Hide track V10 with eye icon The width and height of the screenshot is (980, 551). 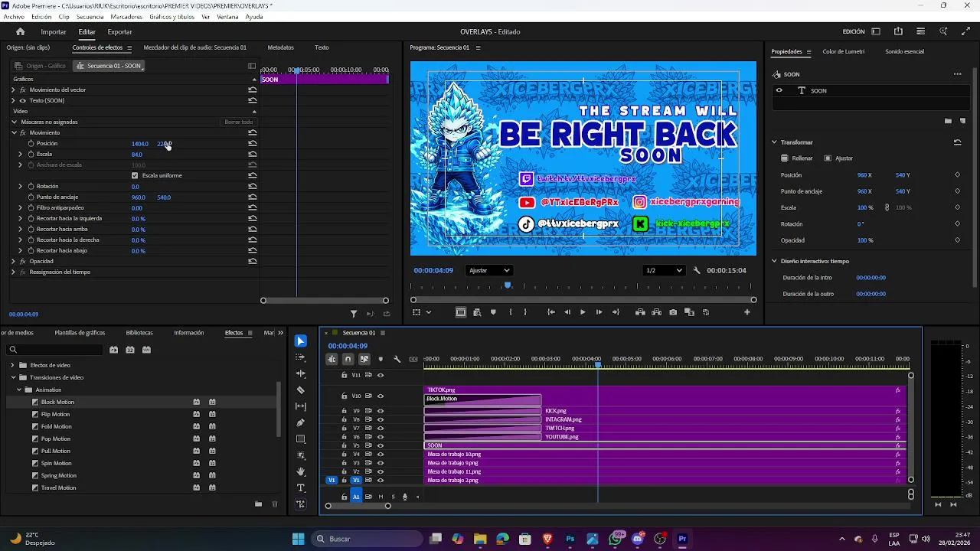(381, 396)
